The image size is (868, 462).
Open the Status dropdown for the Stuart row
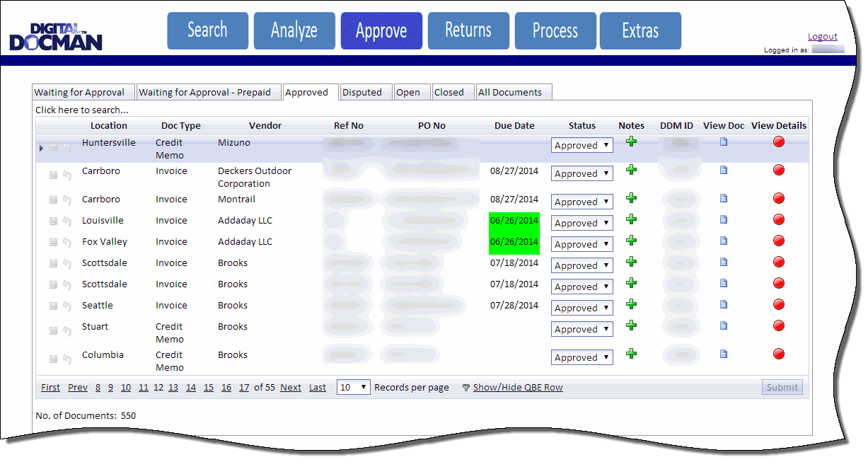point(581,329)
